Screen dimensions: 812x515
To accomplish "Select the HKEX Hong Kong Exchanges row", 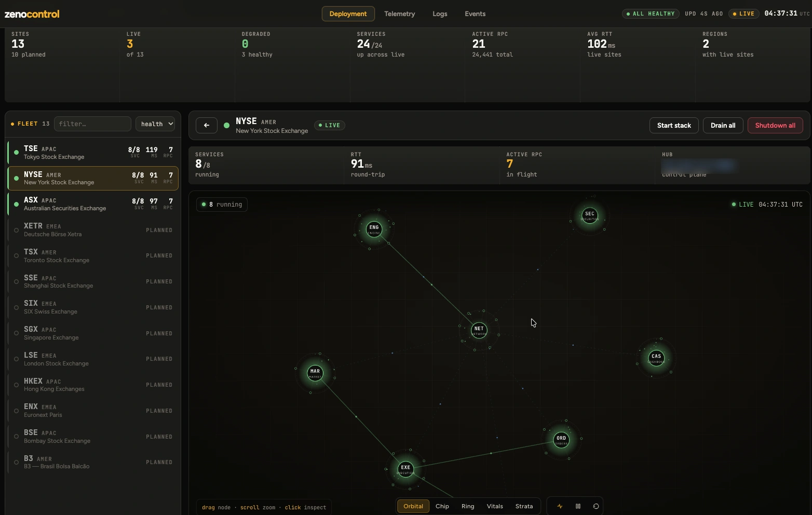I will pyautogui.click(x=93, y=385).
